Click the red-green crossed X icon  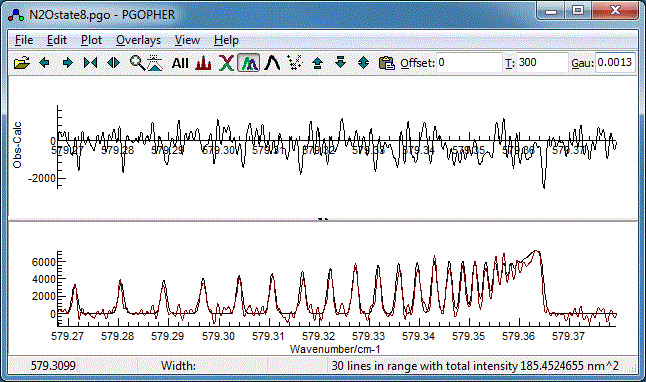click(x=226, y=63)
